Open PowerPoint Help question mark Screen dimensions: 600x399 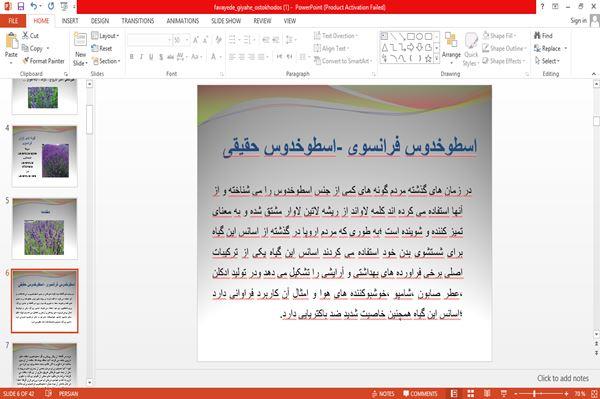(542, 7)
